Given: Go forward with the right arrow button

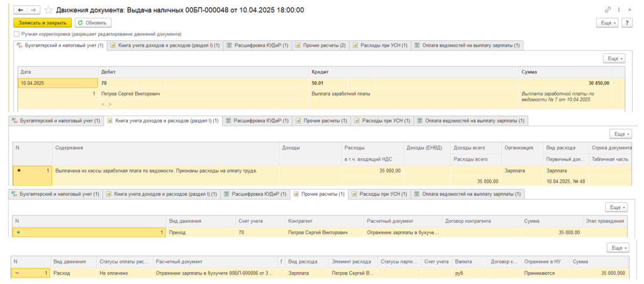Looking at the screenshot, I should [x=33, y=9].
